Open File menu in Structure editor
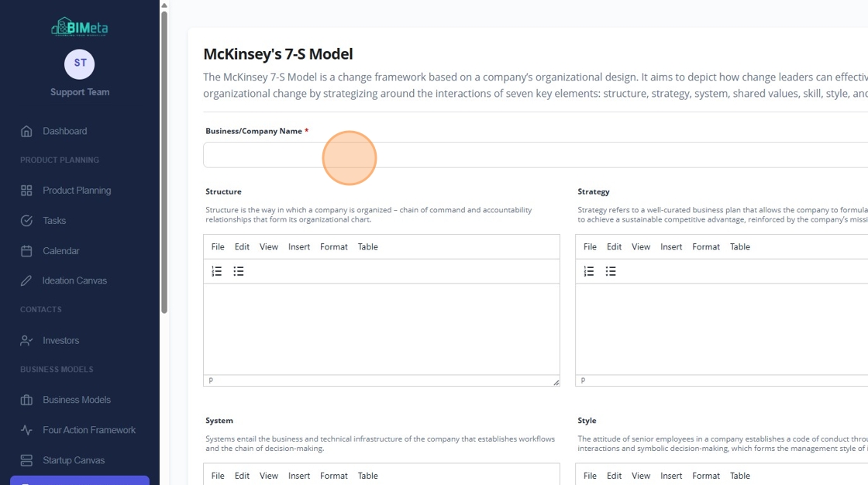 218,246
